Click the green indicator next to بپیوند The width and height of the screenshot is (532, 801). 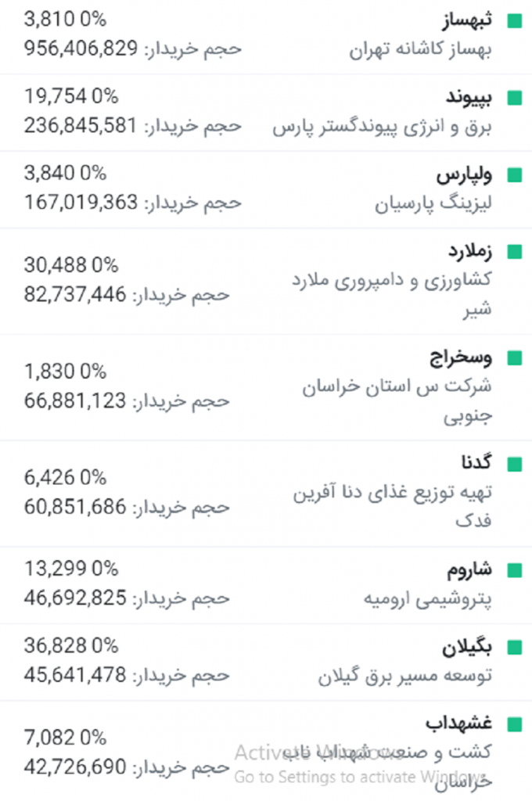click(x=514, y=98)
